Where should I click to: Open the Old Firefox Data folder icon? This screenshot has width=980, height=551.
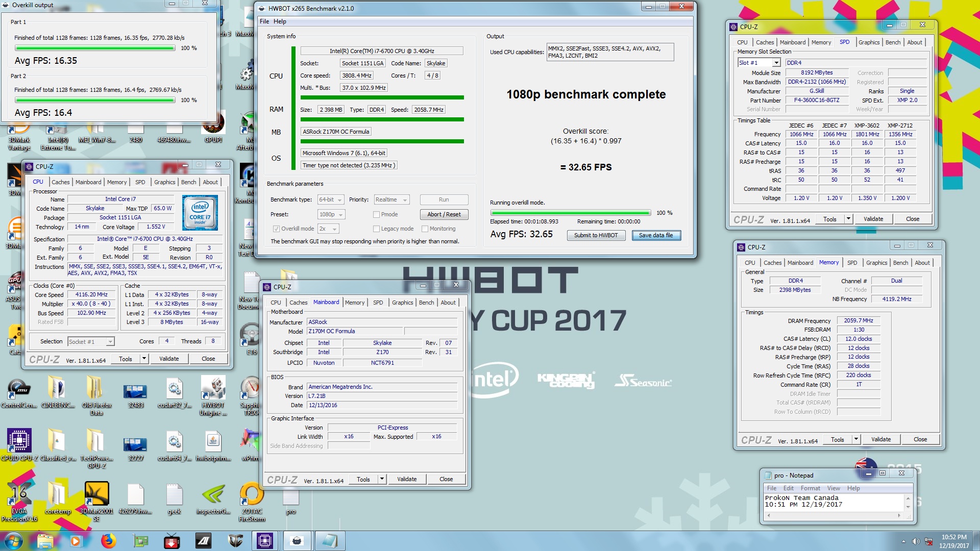(96, 395)
